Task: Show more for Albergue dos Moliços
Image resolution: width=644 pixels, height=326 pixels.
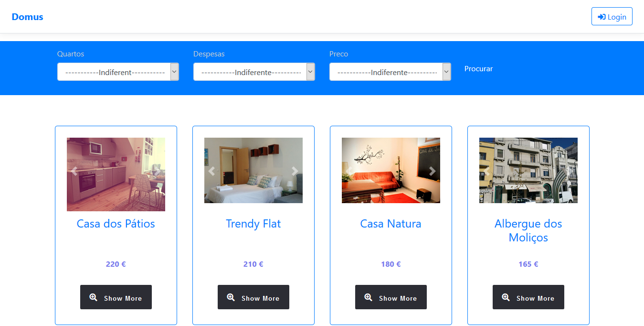Action: click(528, 297)
